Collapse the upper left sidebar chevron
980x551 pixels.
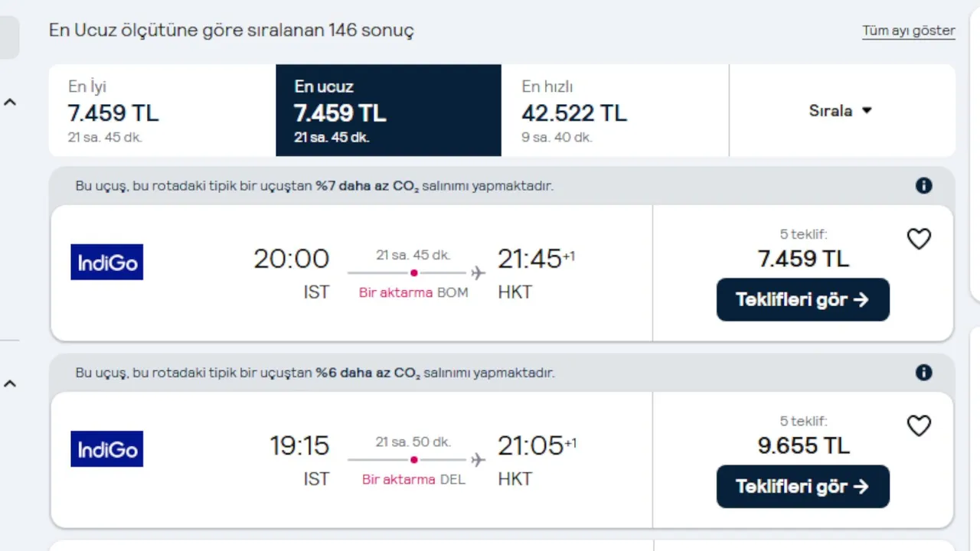[x=10, y=102]
